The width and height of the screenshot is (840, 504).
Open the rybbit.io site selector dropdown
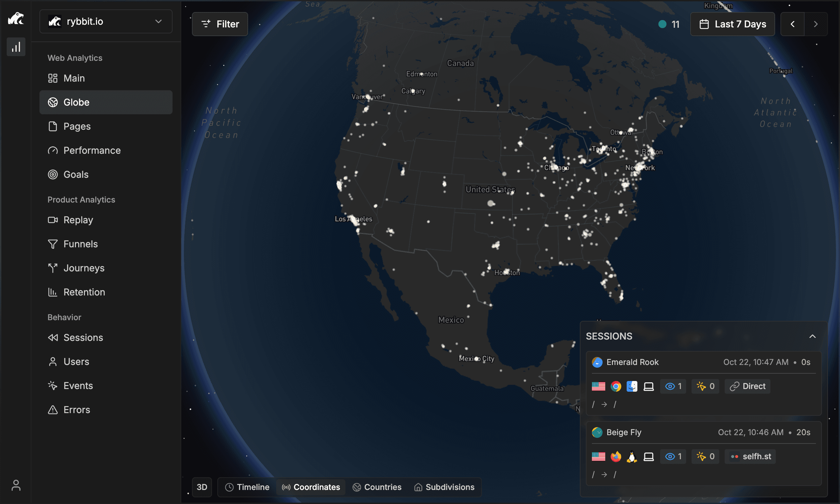106,21
